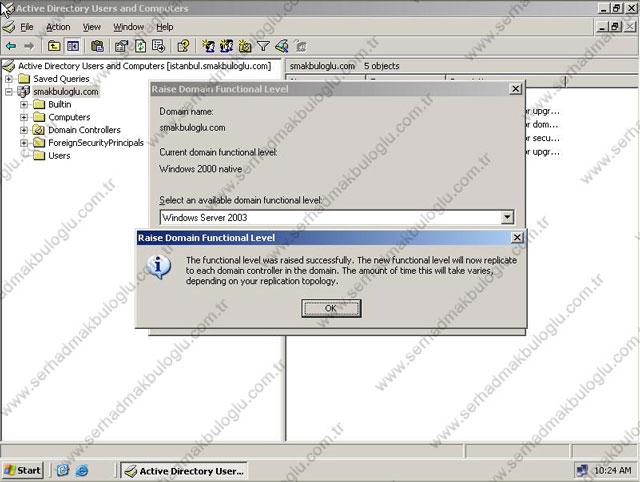Expand the Computers container
640x482 pixels.
pos(24,117)
